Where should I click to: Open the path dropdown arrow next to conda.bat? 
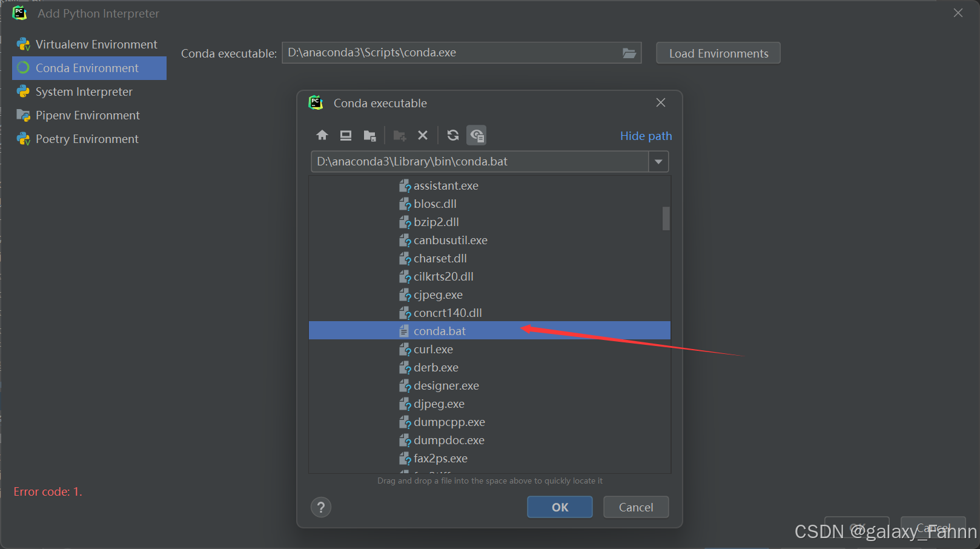pyautogui.click(x=658, y=161)
